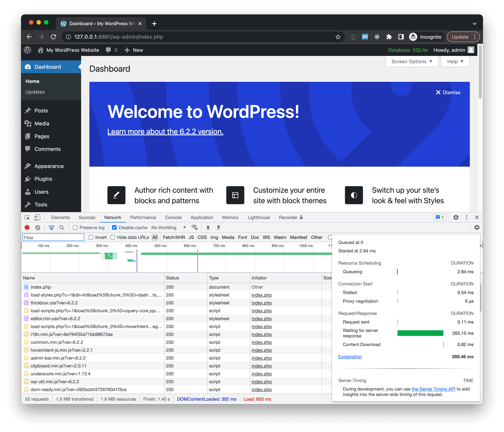Click the Media menu icon in sidebar

click(28, 123)
